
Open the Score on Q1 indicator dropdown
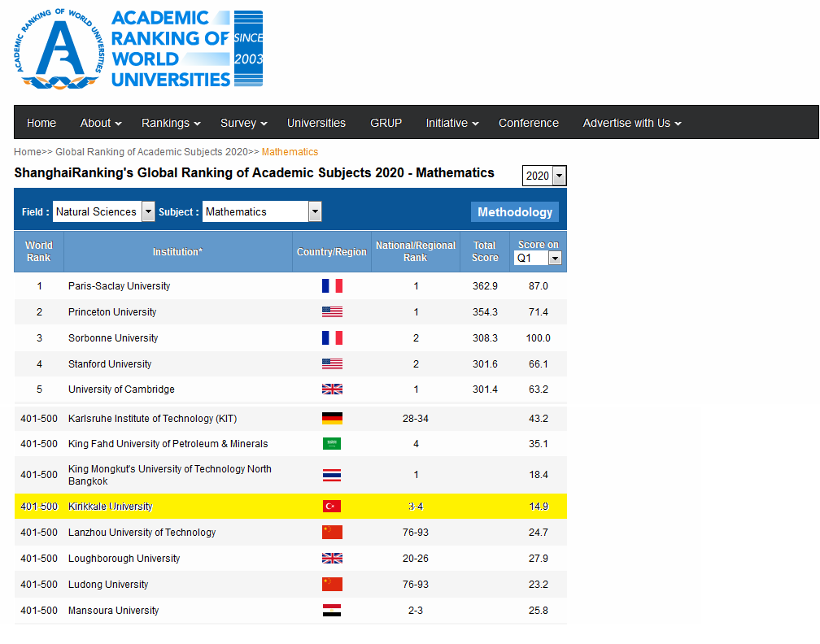(x=539, y=258)
